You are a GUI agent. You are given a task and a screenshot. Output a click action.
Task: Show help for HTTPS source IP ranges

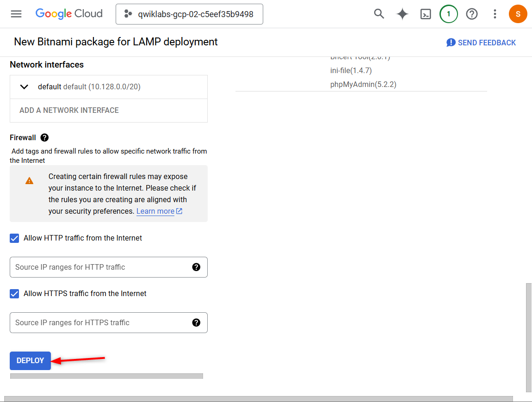196,322
